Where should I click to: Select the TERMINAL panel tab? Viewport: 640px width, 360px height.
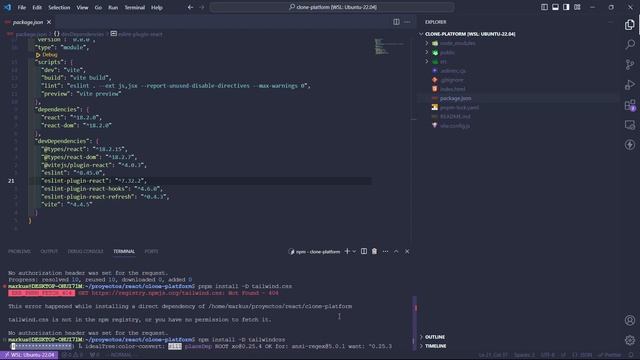tap(124, 251)
